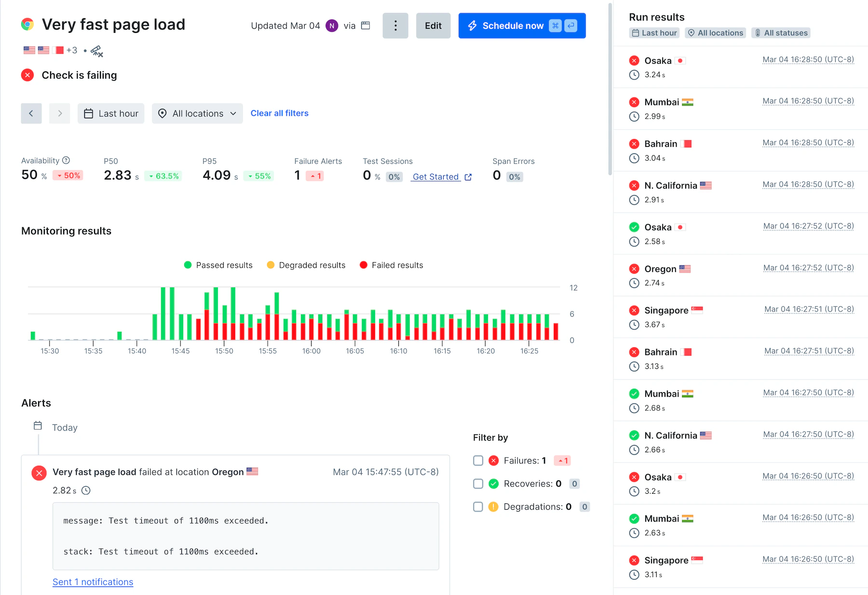Open the Last hour date range selector
The height and width of the screenshot is (595, 868).
pyautogui.click(x=111, y=113)
